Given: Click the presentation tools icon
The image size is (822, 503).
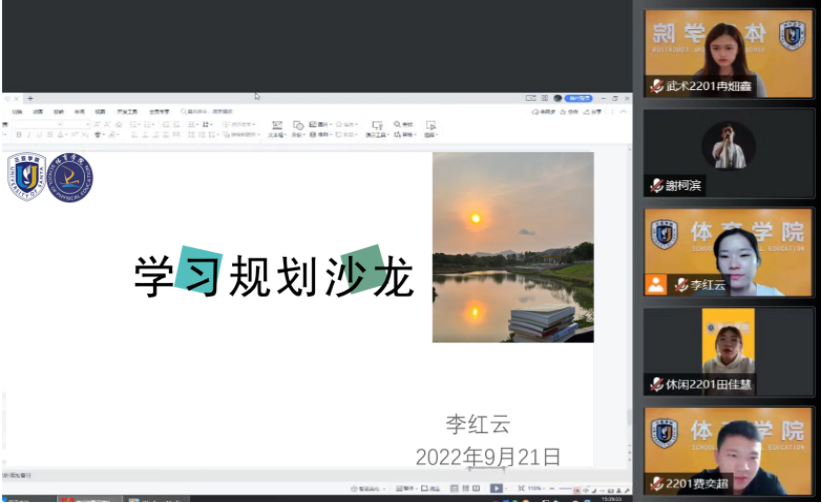Looking at the screenshot, I should pos(376,128).
